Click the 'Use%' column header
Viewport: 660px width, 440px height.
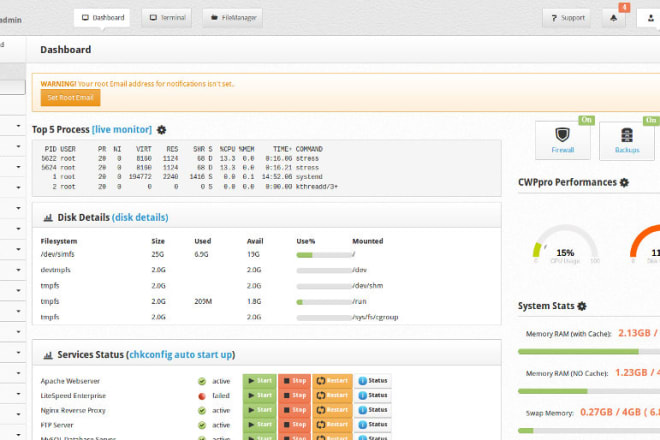tap(306, 241)
